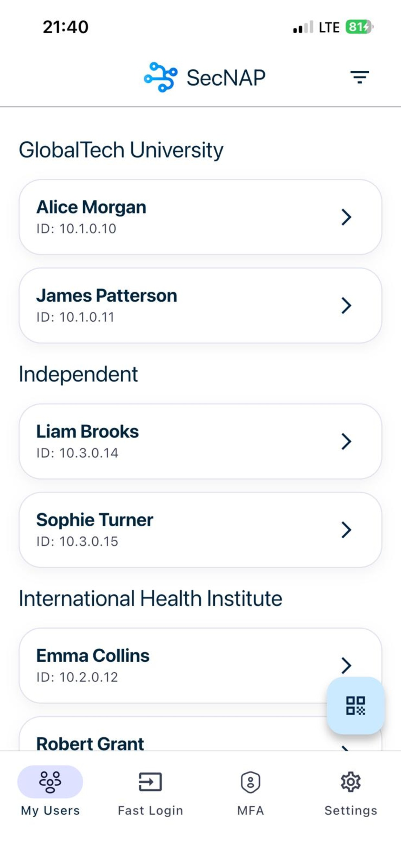
Task: Open the Settings gear icon
Action: [x=350, y=782]
